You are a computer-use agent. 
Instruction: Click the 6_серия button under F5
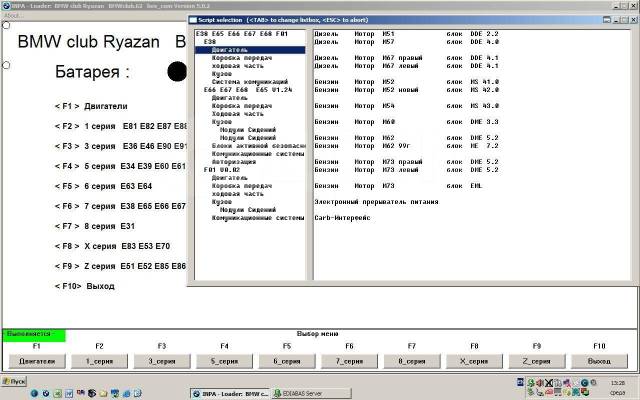(287, 361)
